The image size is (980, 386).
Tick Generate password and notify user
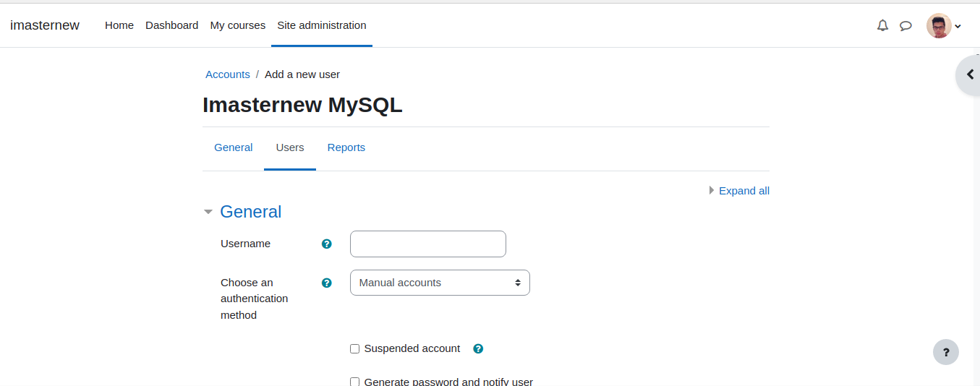[x=354, y=382]
